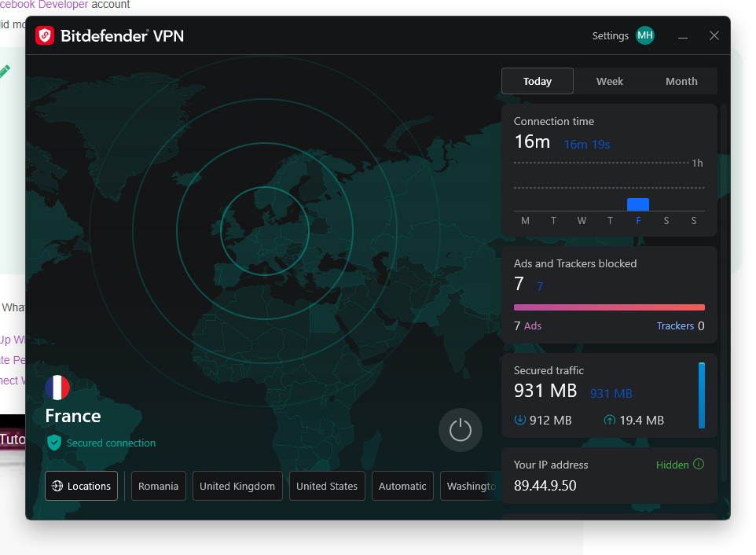Click the France flag icon
This screenshot has width=756, height=555.
[57, 388]
